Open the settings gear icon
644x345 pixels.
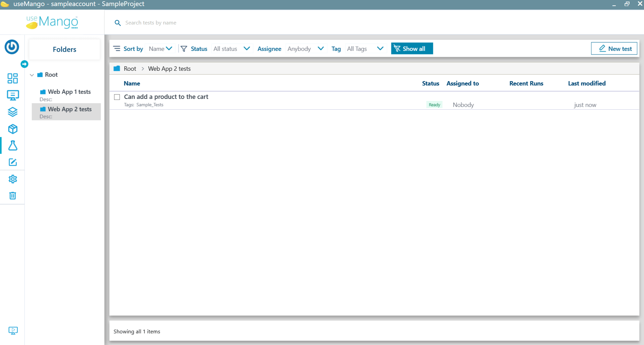click(12, 179)
